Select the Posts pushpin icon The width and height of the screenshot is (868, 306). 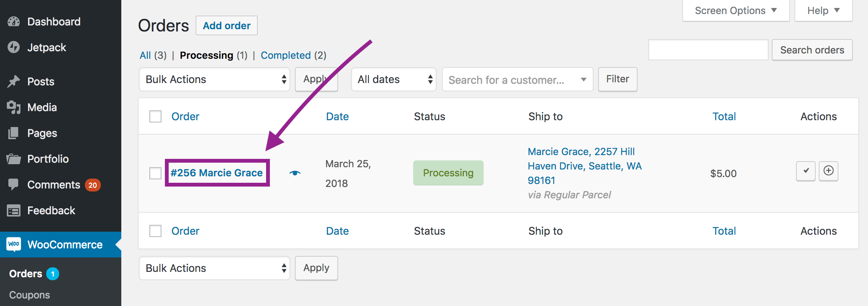tap(14, 82)
